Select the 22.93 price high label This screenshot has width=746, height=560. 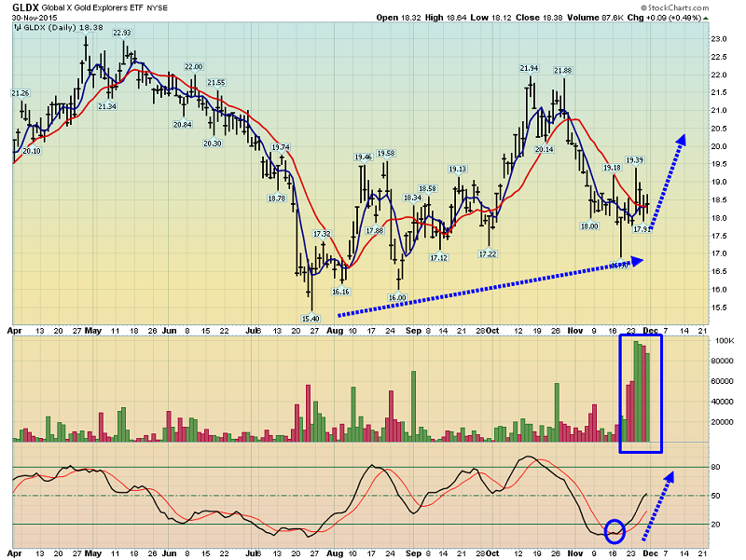(x=122, y=33)
